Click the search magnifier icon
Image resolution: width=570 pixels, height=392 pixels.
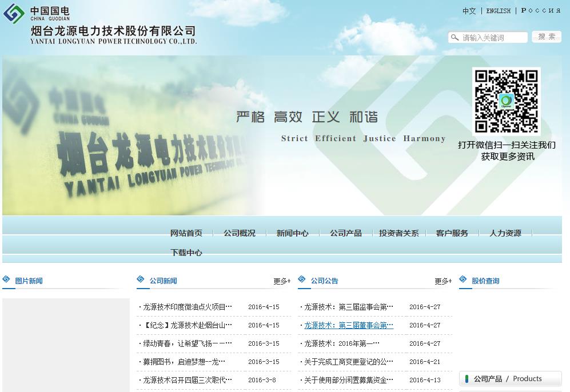pyautogui.click(x=455, y=37)
